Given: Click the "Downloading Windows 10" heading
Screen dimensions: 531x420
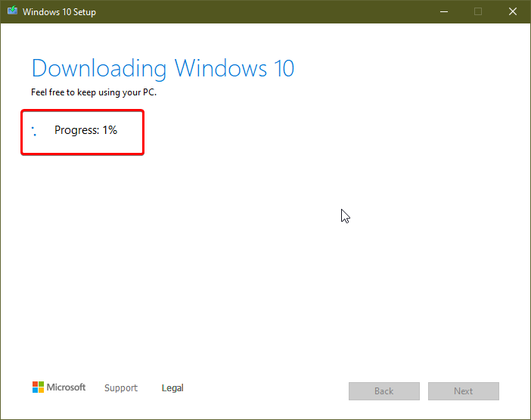Looking at the screenshot, I should click(163, 69).
